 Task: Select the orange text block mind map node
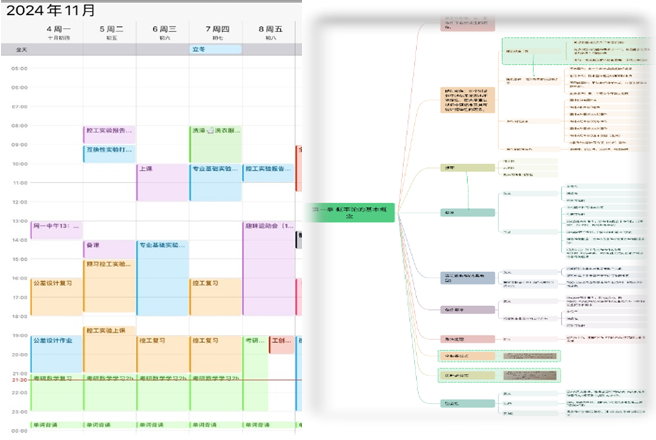tap(469, 101)
